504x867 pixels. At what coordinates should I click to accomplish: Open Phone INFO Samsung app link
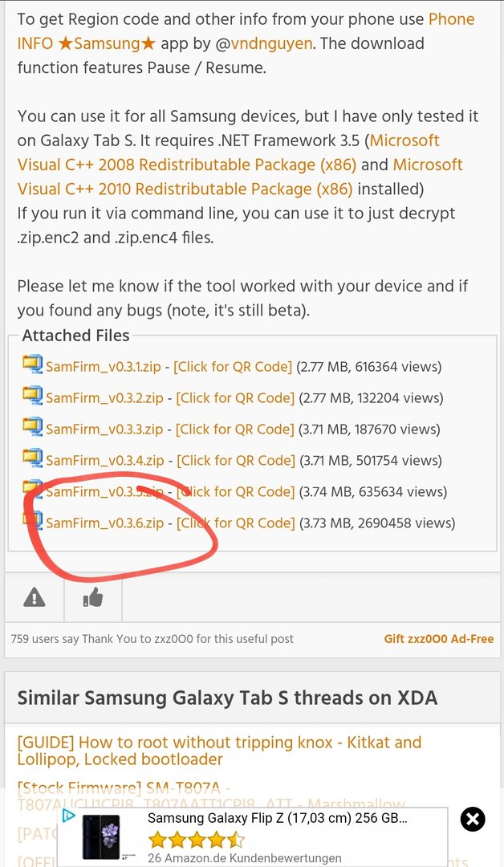point(246,31)
